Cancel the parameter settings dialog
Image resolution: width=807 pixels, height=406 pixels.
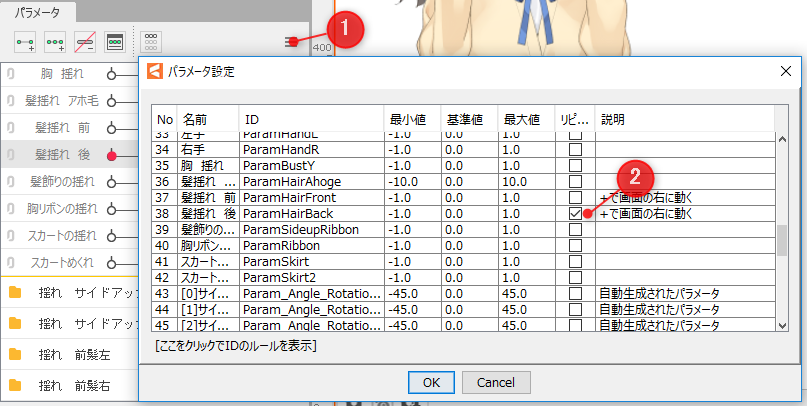495,382
